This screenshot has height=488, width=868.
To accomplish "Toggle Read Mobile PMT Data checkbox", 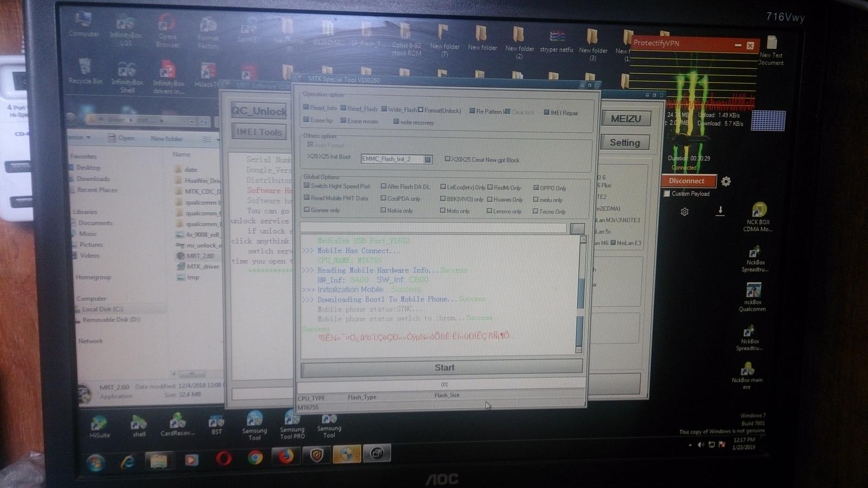I will (307, 197).
